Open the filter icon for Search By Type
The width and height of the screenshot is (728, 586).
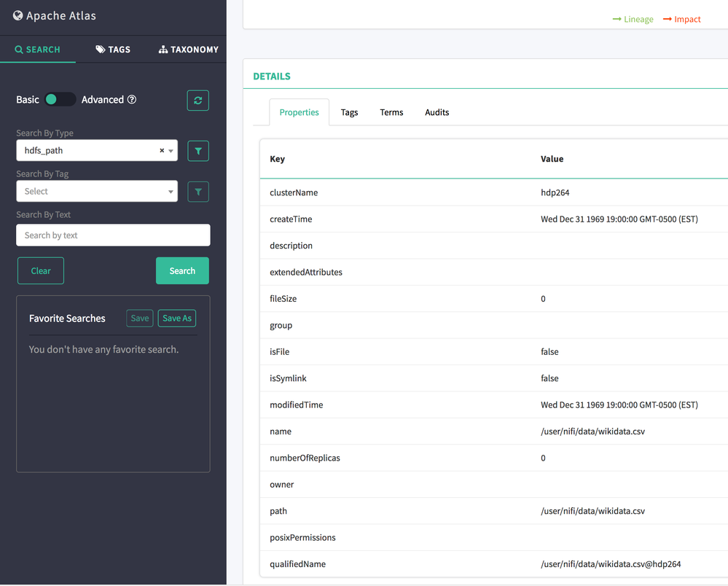(197, 151)
